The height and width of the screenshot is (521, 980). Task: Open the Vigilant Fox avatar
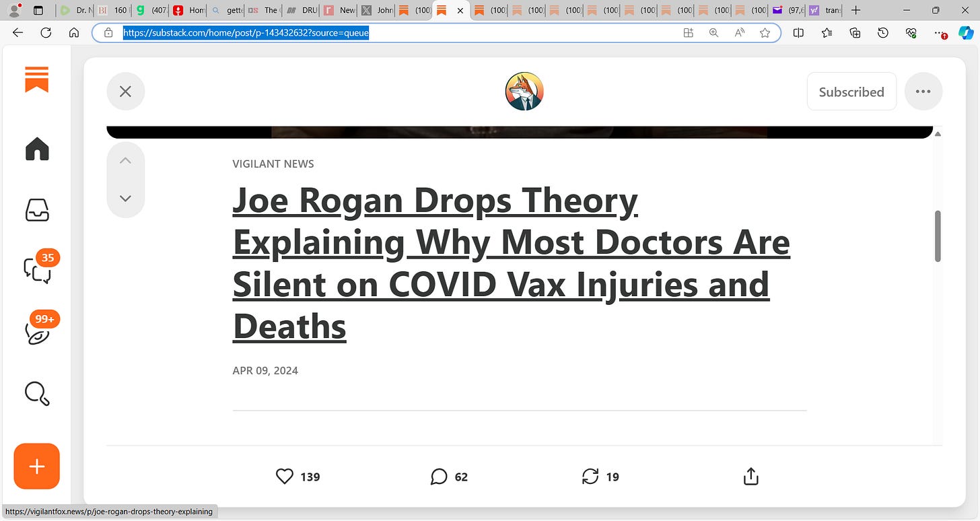click(x=524, y=92)
